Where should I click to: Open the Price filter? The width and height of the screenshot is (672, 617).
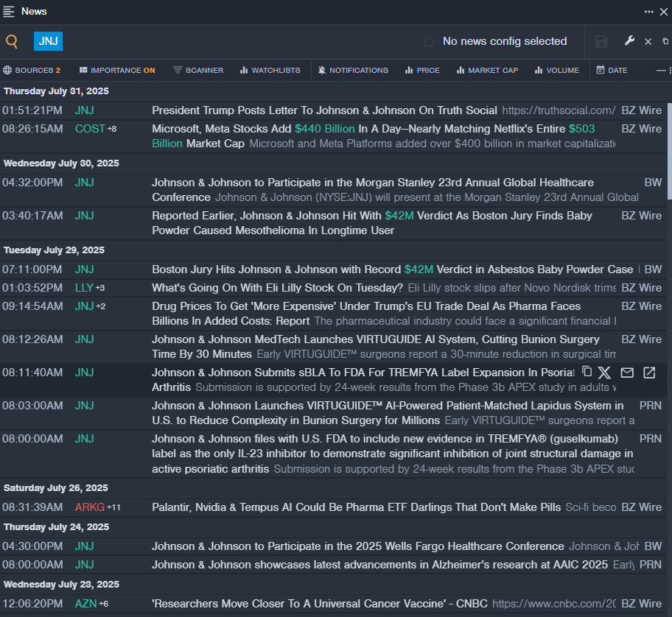pyautogui.click(x=422, y=70)
